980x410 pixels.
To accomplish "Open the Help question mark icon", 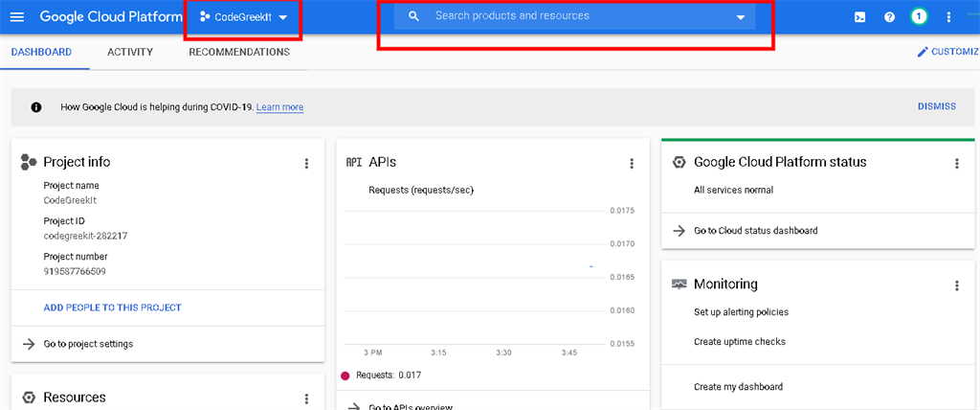I will pyautogui.click(x=889, y=17).
